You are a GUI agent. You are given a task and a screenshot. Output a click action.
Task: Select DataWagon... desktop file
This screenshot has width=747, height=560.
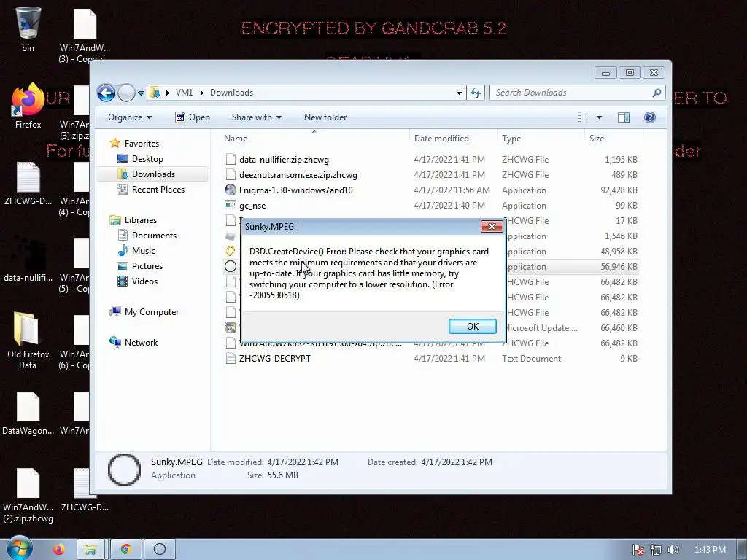tap(28, 413)
